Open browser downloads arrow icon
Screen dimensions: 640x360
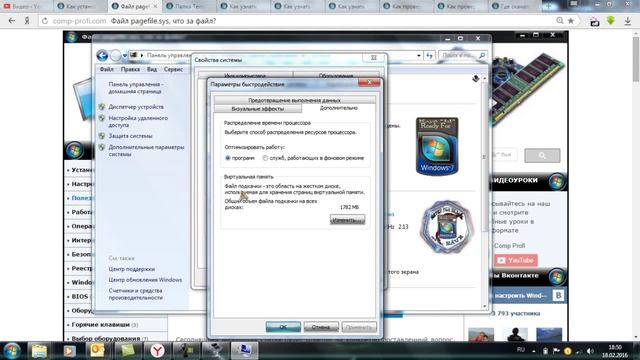pyautogui.click(x=628, y=21)
